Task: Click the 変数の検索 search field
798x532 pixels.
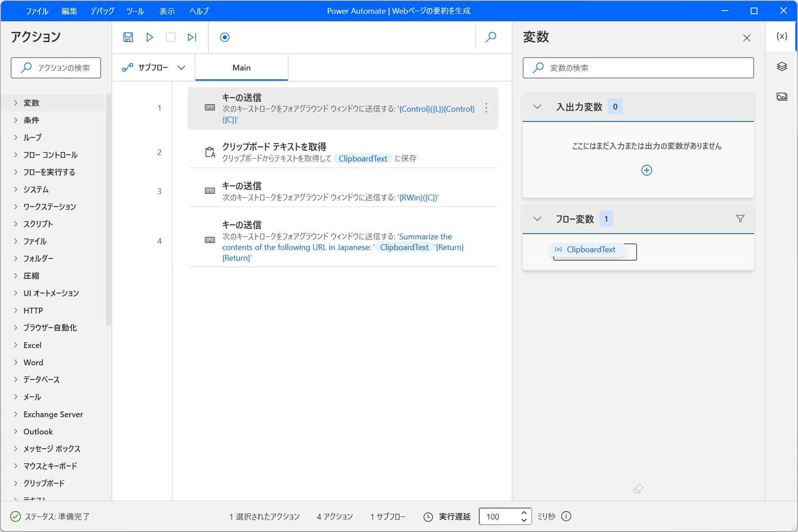Action: tap(638, 68)
